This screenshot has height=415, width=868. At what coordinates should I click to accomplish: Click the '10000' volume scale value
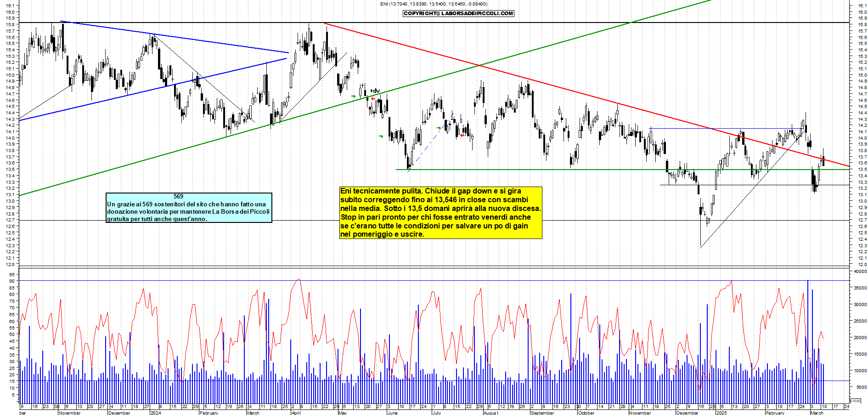click(x=860, y=371)
